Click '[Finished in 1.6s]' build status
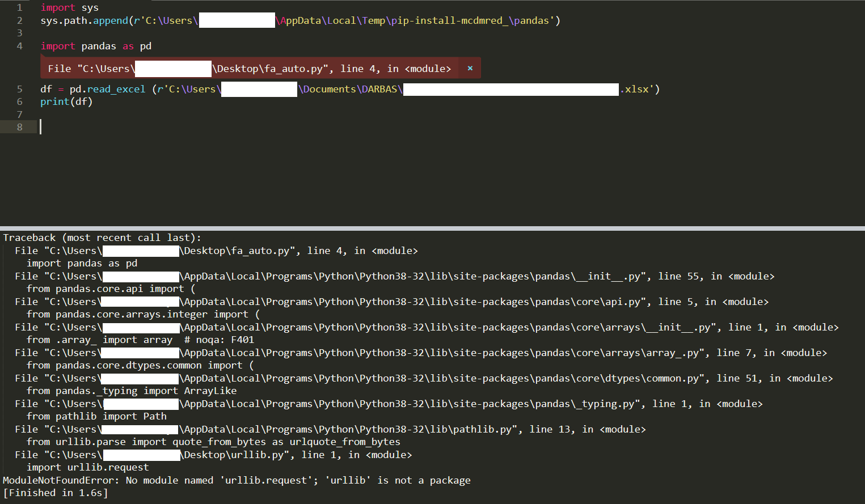 tap(56, 493)
